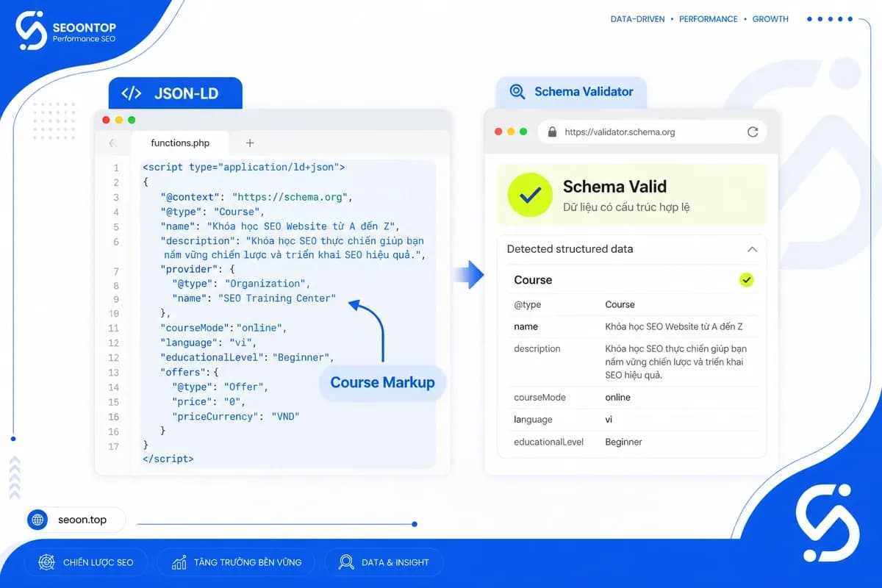Select the educationalLevel label in validator results
Image resolution: width=882 pixels, height=588 pixels.
tap(548, 442)
